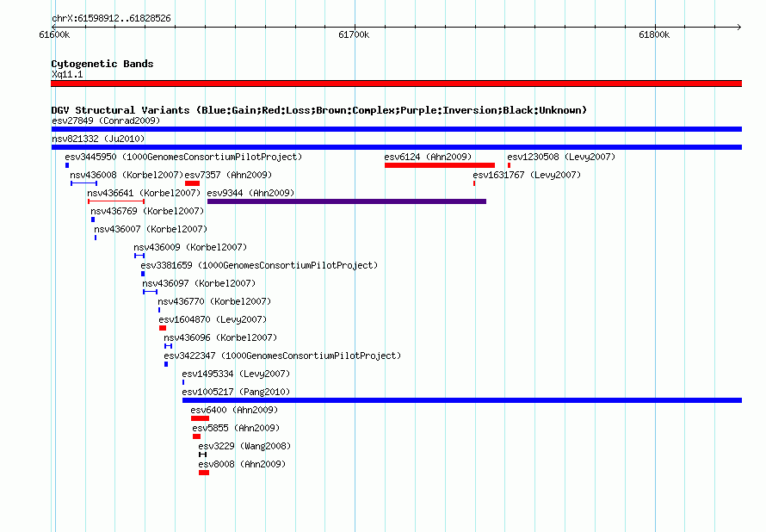Click the esv1604870 (Levy2007) red bar
The image size is (766, 532).
163,328
